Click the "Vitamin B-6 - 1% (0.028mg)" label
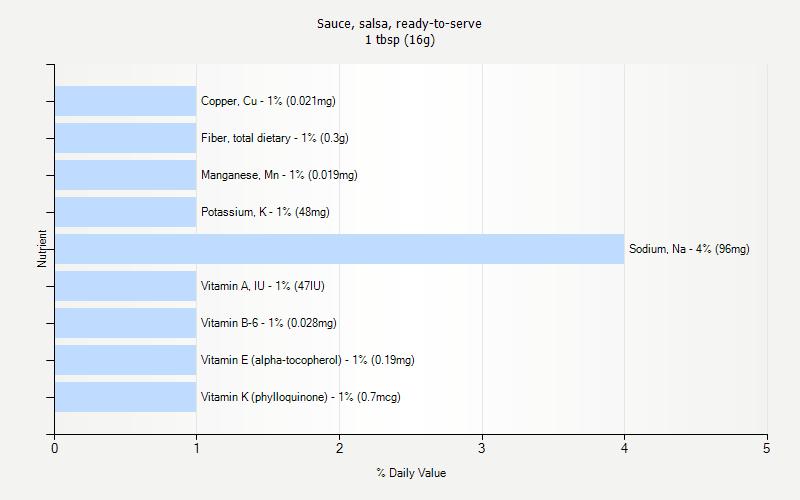 click(x=268, y=323)
